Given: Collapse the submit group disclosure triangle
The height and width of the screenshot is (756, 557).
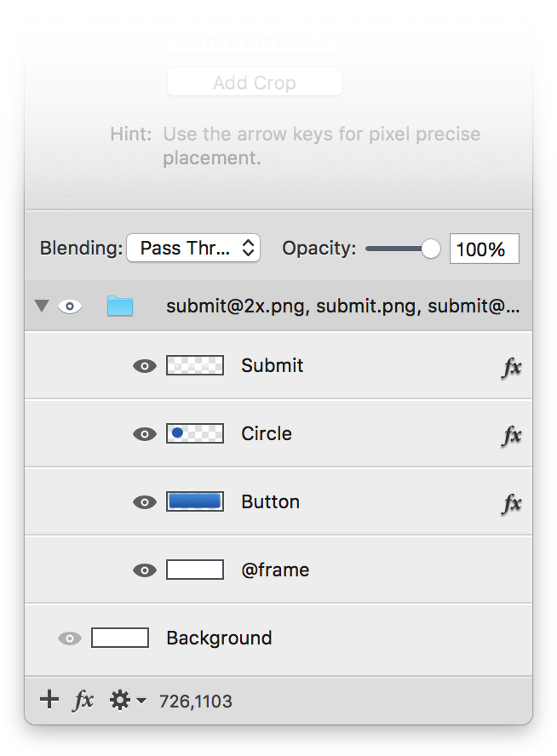Looking at the screenshot, I should pyautogui.click(x=42, y=306).
